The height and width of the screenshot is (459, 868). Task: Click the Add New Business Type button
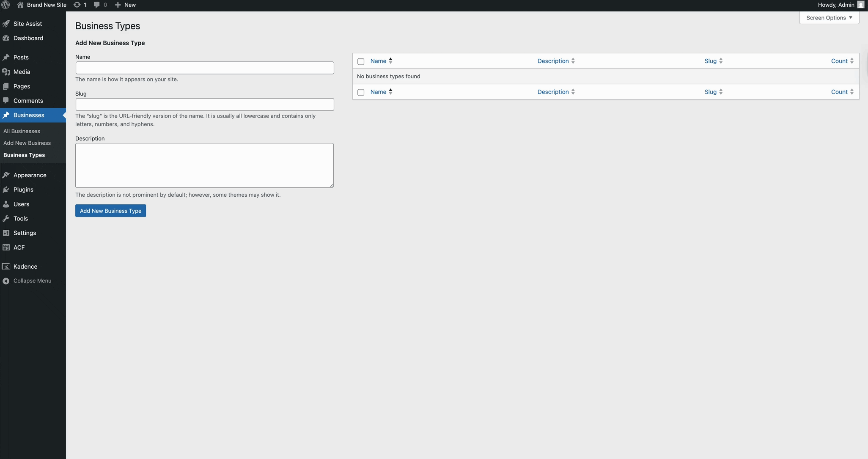tap(110, 211)
